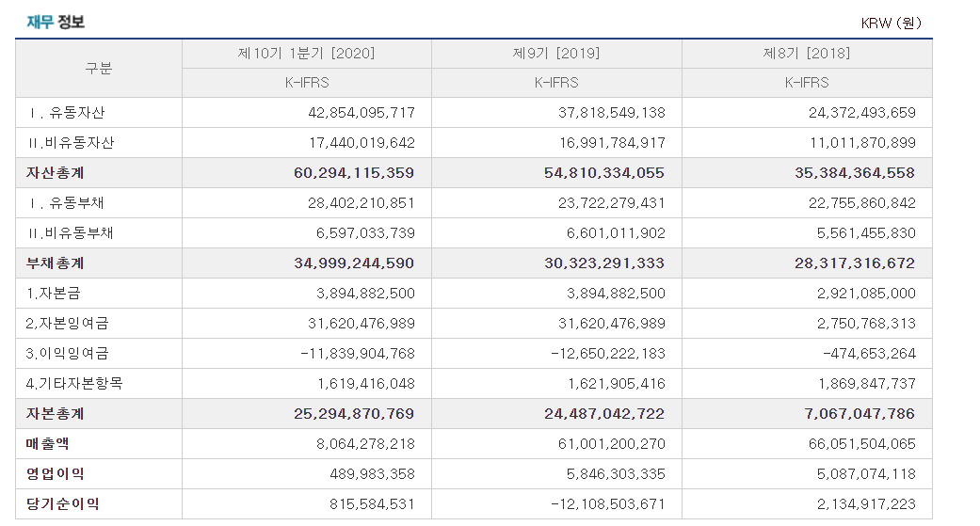This screenshot has width=980, height=526.
Task: Click the 당기순이익 row label
Action: (x=62, y=504)
